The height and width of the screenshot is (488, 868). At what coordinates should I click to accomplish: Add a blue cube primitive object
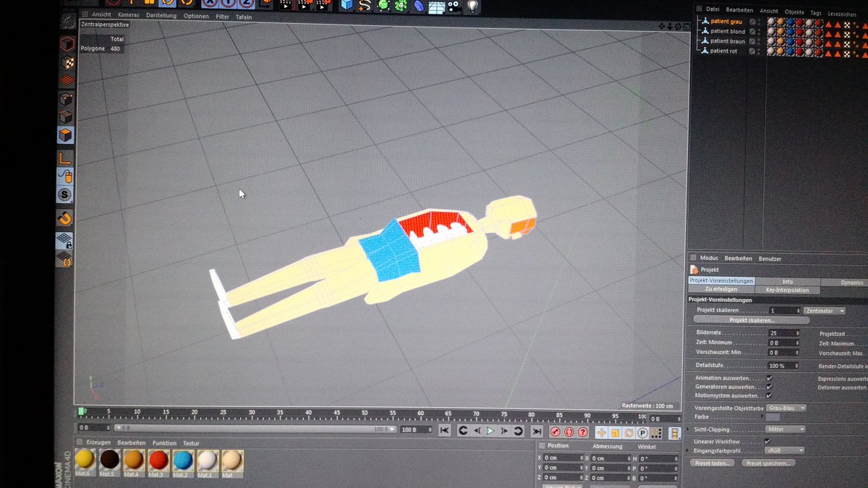(347, 5)
